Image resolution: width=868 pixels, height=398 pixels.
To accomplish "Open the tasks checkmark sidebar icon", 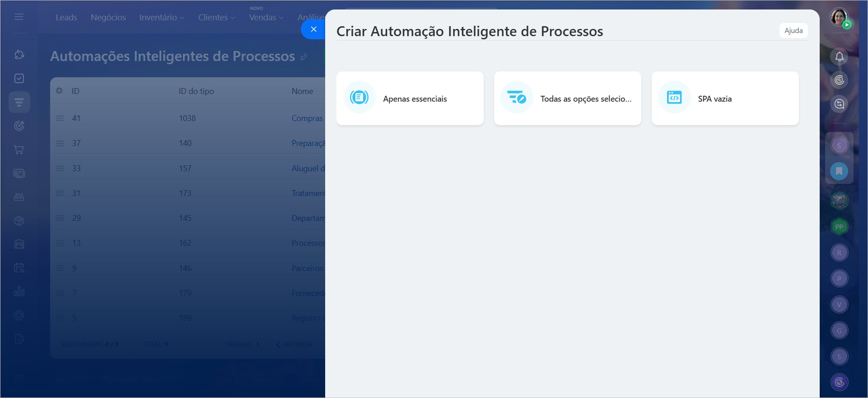I will click(x=19, y=79).
